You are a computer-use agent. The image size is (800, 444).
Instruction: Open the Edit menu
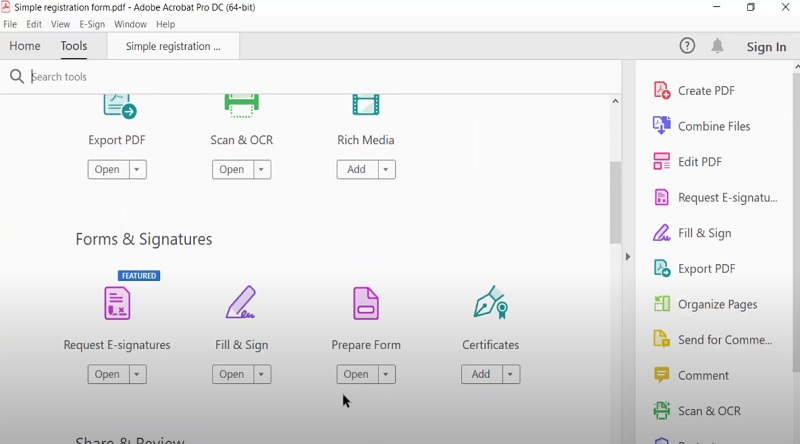pos(34,24)
